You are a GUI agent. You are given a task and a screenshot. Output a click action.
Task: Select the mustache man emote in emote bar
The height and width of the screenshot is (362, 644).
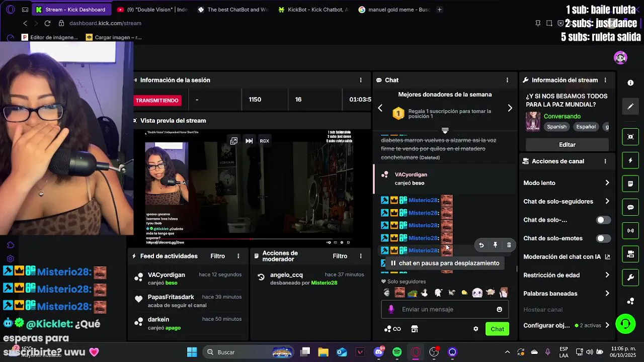tap(399, 293)
